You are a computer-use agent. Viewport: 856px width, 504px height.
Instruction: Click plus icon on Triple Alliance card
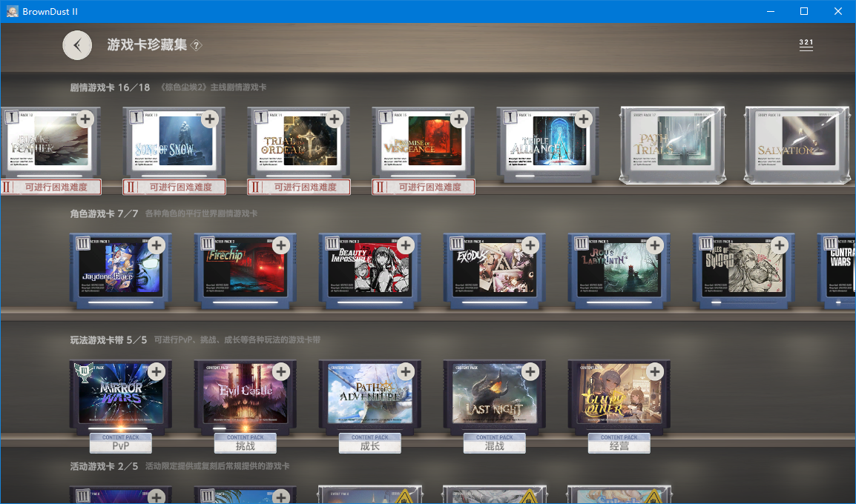click(x=584, y=119)
